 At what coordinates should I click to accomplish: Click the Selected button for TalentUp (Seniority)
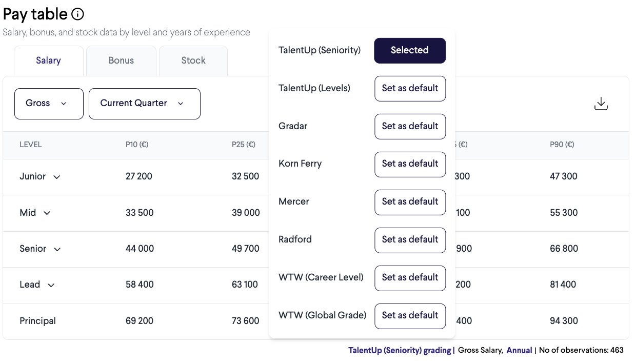tap(410, 50)
